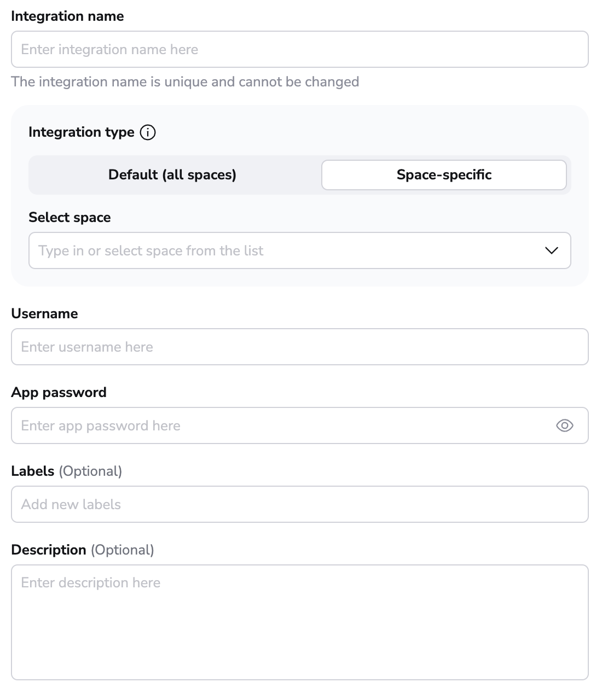Click inside the Description text area
Screen dimensions: 602x700
(299, 622)
